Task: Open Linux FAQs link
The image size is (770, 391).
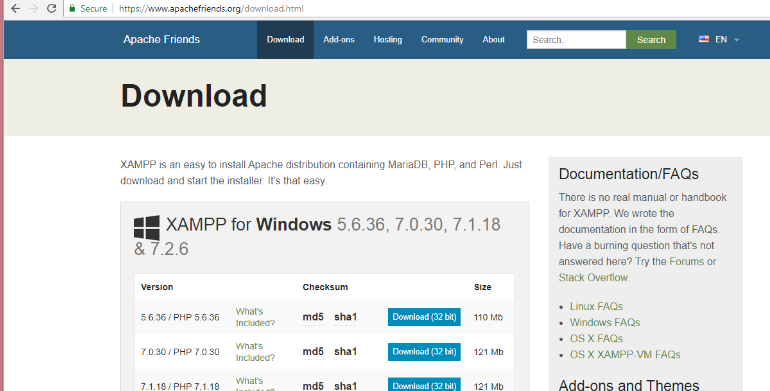Action: click(x=596, y=307)
